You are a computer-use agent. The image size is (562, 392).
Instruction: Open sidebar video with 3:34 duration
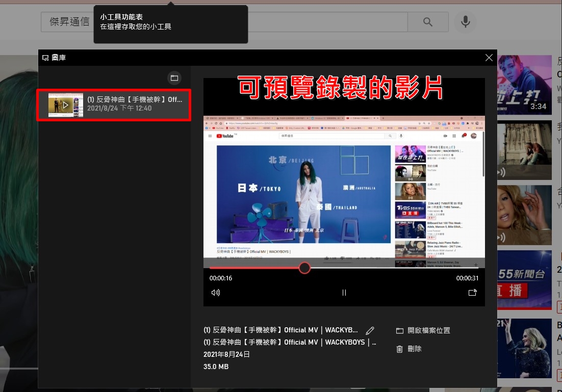(x=524, y=85)
